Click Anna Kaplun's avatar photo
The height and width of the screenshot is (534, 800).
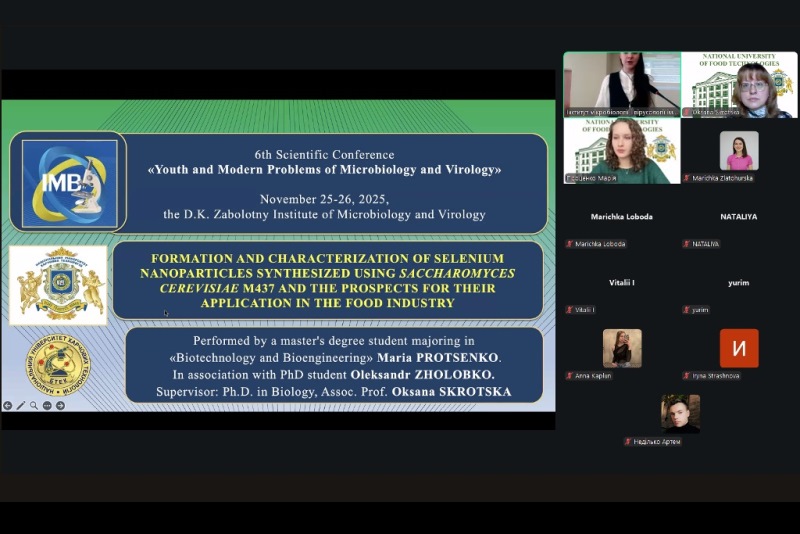click(x=622, y=348)
